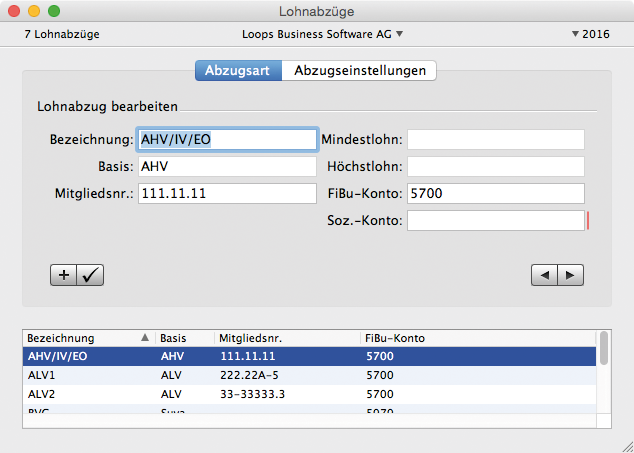Screen dimensions: 634x453
Task: Click the Höchstlohn input field
Action: [495, 166]
